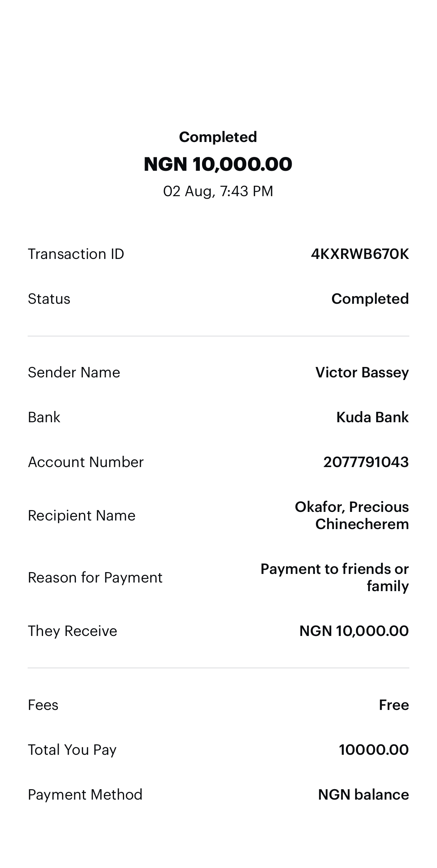Click the Total You Pay label
The image size is (437, 868).
coord(72,750)
